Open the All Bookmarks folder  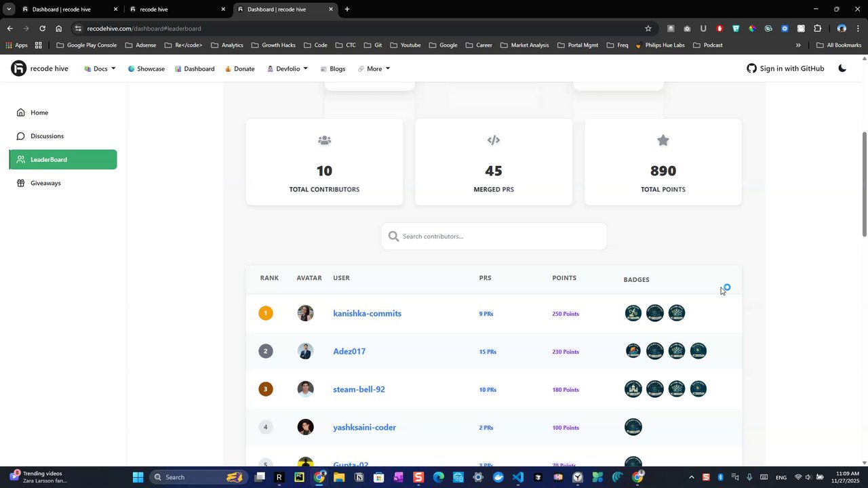click(x=839, y=45)
